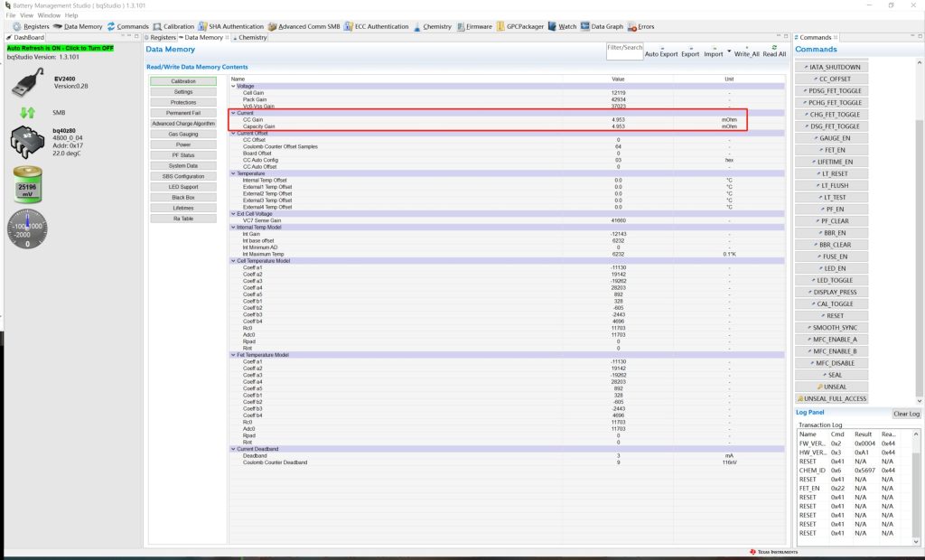This screenshot has height=560, width=925.
Task: Launch the Firmware tool
Action: tap(474, 26)
